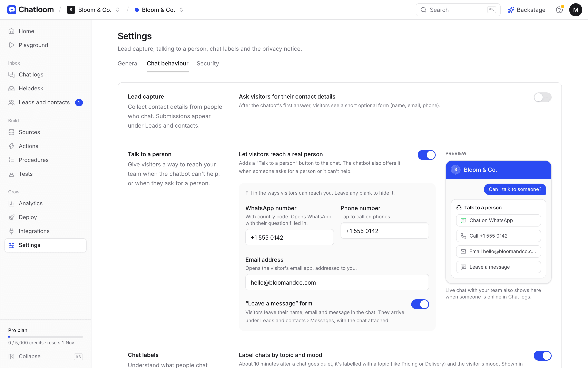Go to Helpdesk

(x=46, y=88)
